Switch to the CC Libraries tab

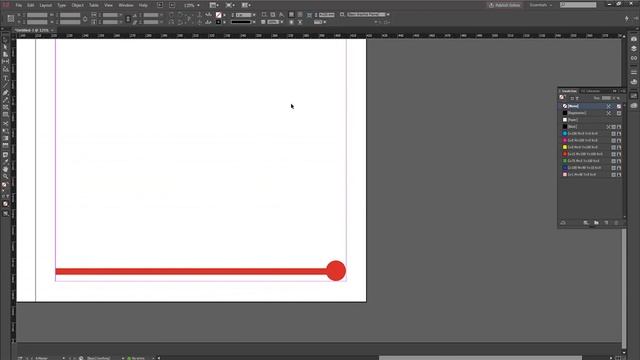point(591,91)
